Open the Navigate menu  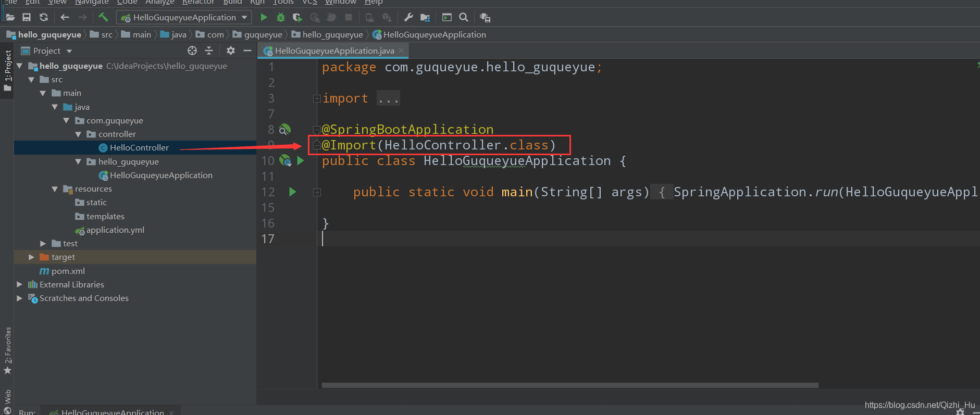(92, 2)
